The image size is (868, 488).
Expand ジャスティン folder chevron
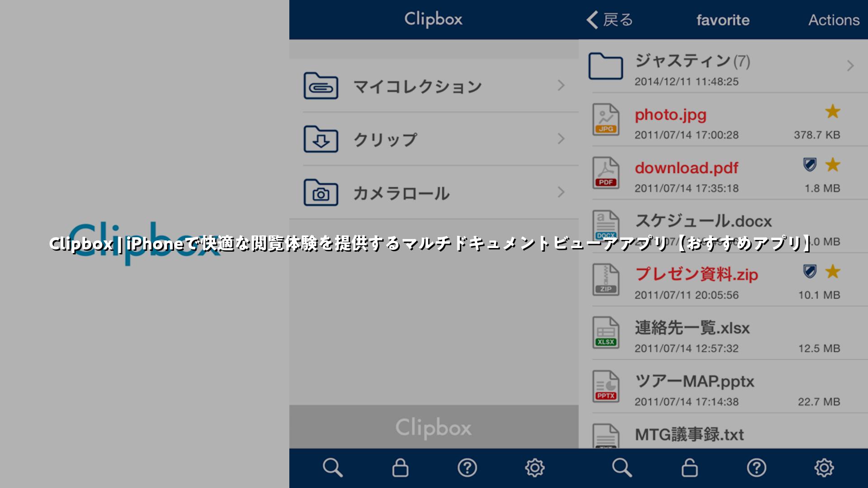tap(850, 66)
